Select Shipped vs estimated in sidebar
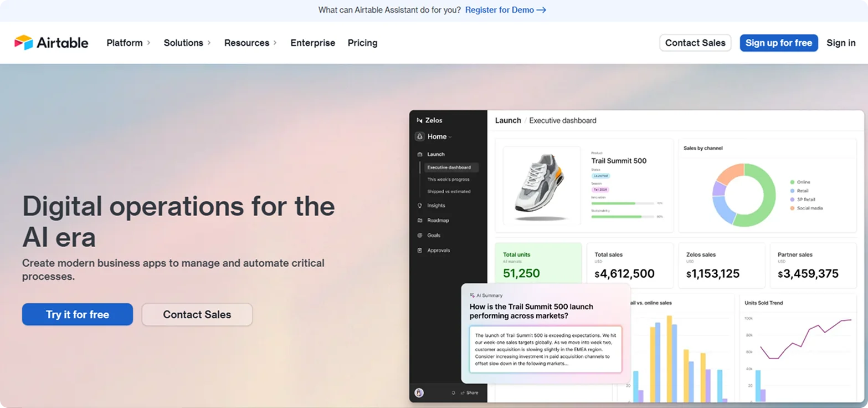 point(449,191)
